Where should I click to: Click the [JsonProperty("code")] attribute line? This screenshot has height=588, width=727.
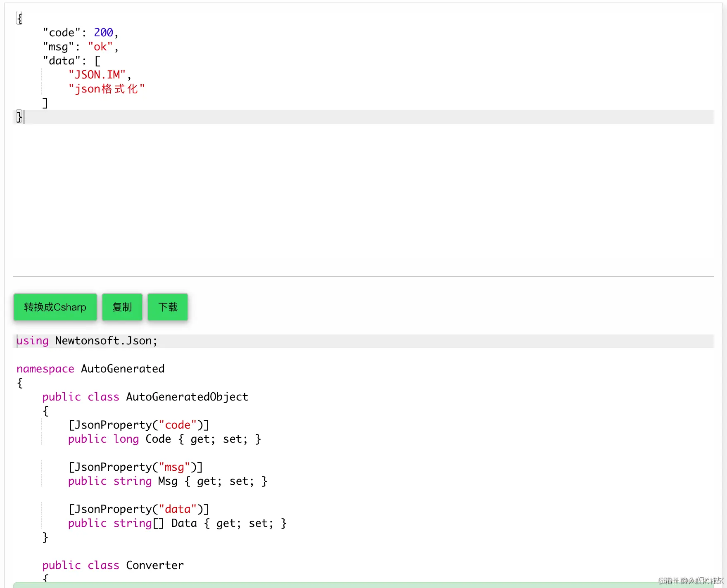click(139, 425)
